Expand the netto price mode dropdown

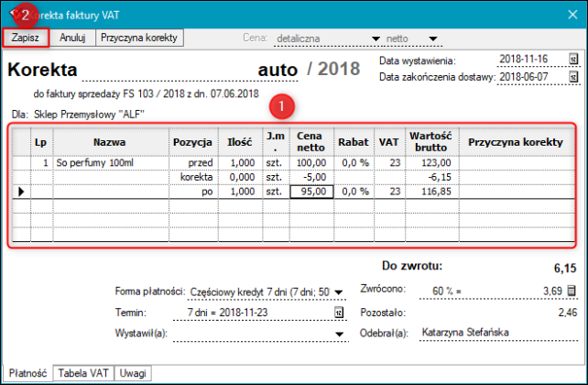(x=433, y=38)
